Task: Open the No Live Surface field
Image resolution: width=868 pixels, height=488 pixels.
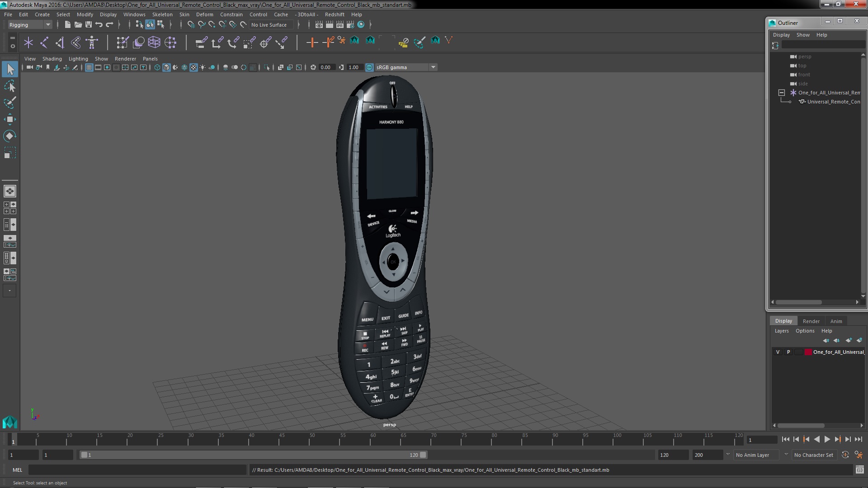Action: pos(271,25)
